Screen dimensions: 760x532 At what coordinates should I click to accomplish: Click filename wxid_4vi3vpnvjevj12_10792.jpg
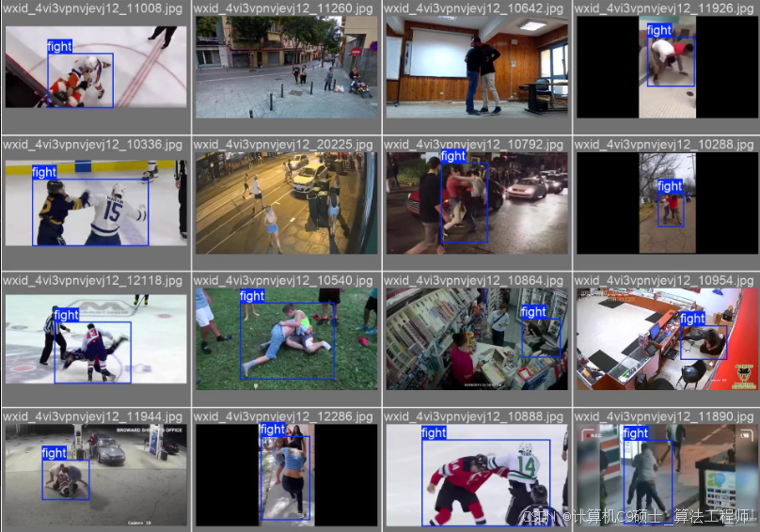point(473,145)
